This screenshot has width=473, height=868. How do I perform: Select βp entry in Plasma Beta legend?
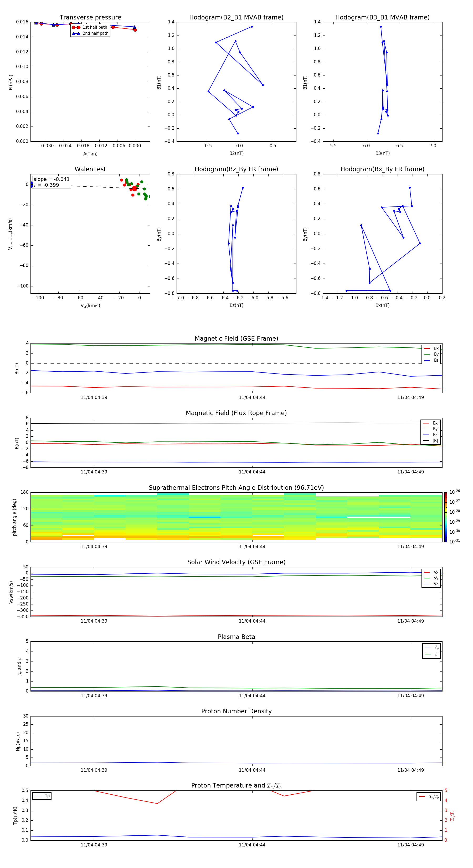(431, 647)
